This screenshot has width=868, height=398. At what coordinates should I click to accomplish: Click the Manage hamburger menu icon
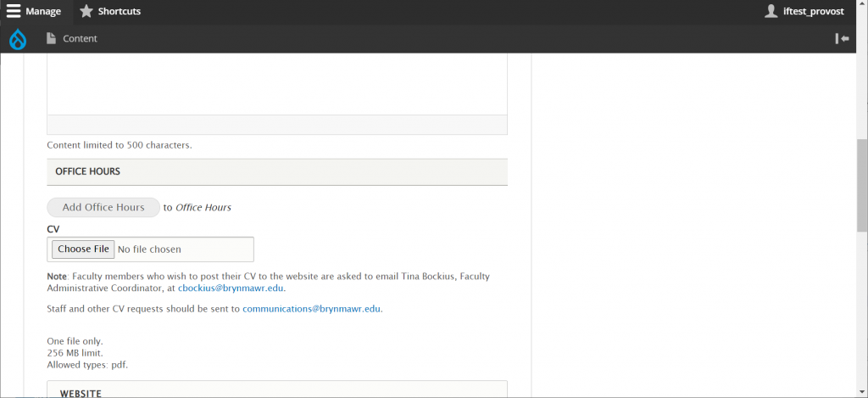pyautogui.click(x=14, y=11)
